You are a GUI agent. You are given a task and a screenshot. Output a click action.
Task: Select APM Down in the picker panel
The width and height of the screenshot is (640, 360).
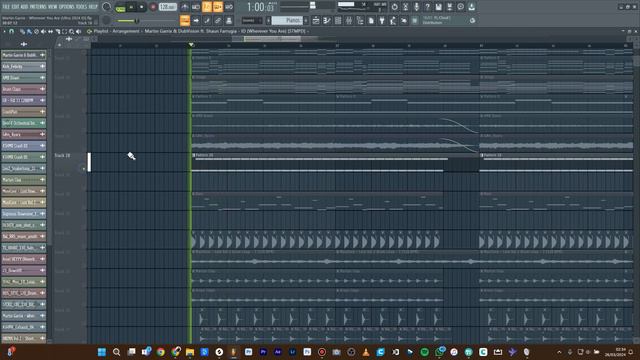(23, 78)
